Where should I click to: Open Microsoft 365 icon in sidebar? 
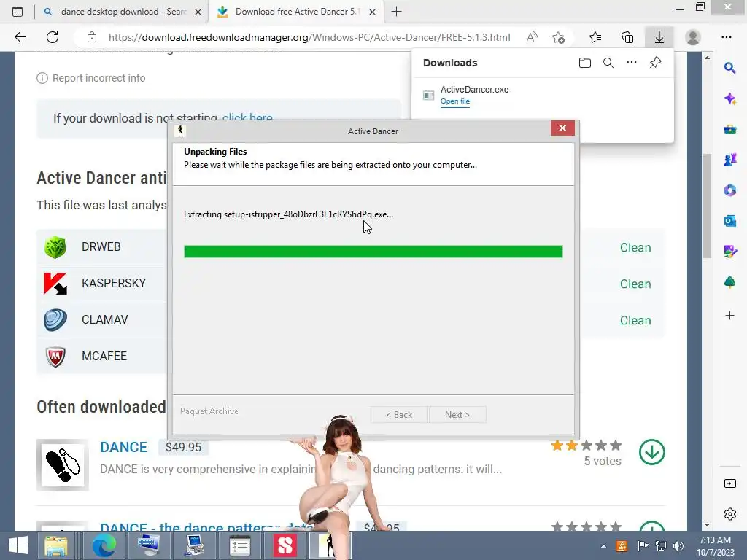pyautogui.click(x=729, y=190)
